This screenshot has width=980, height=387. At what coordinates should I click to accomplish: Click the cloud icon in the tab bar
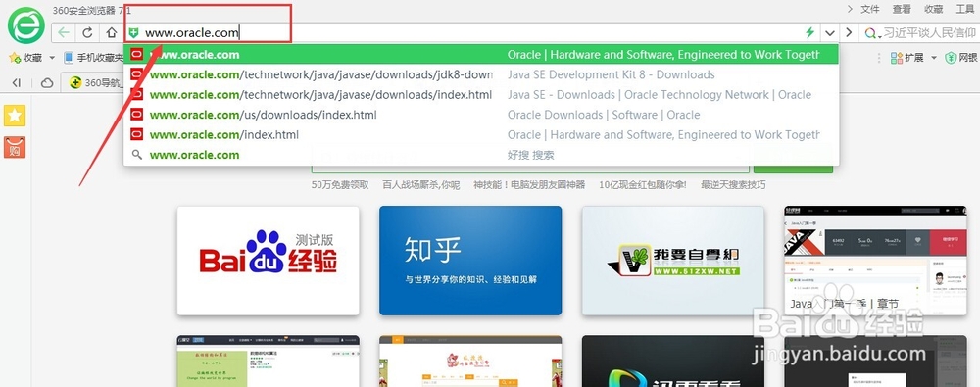click(47, 82)
